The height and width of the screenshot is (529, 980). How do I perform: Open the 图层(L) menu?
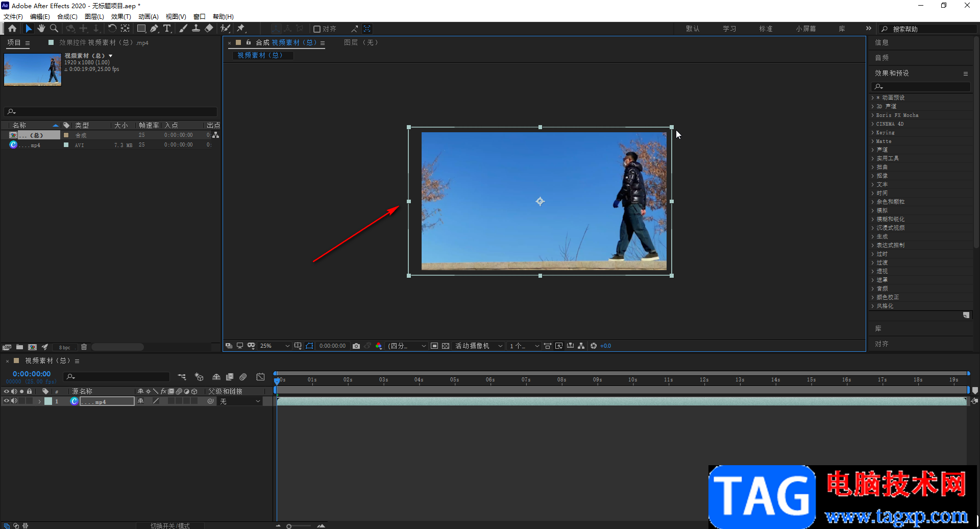click(x=94, y=17)
